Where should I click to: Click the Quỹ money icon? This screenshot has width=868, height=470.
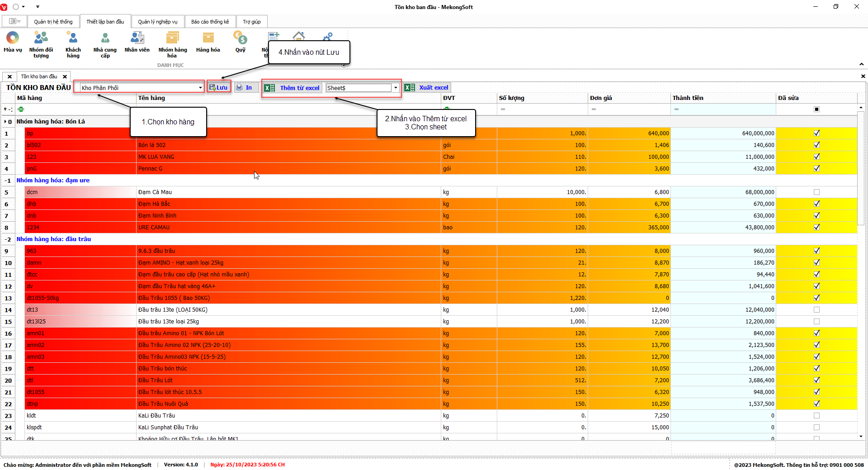click(240, 38)
